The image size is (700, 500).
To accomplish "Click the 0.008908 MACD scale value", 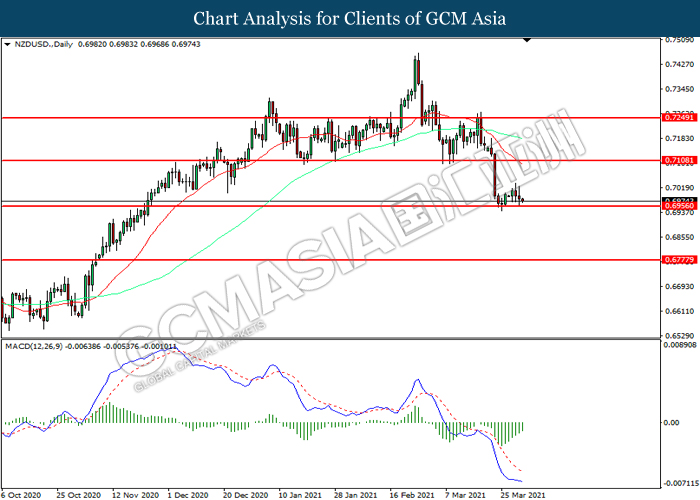I will coord(680,345).
